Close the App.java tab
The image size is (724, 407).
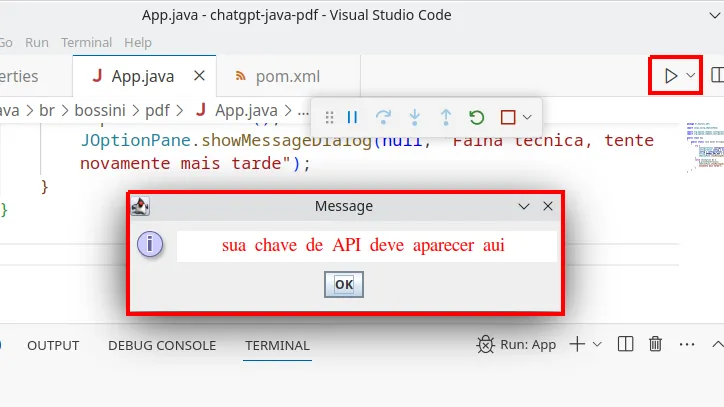(199, 75)
